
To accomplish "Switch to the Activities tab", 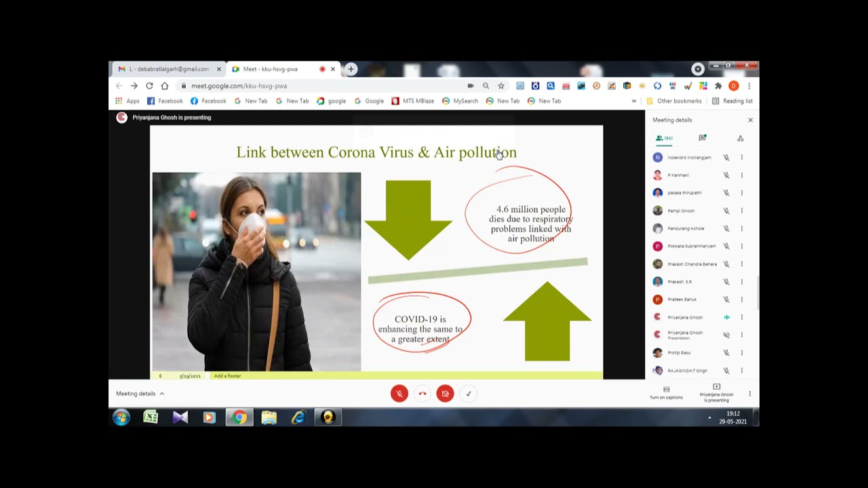I will click(741, 138).
